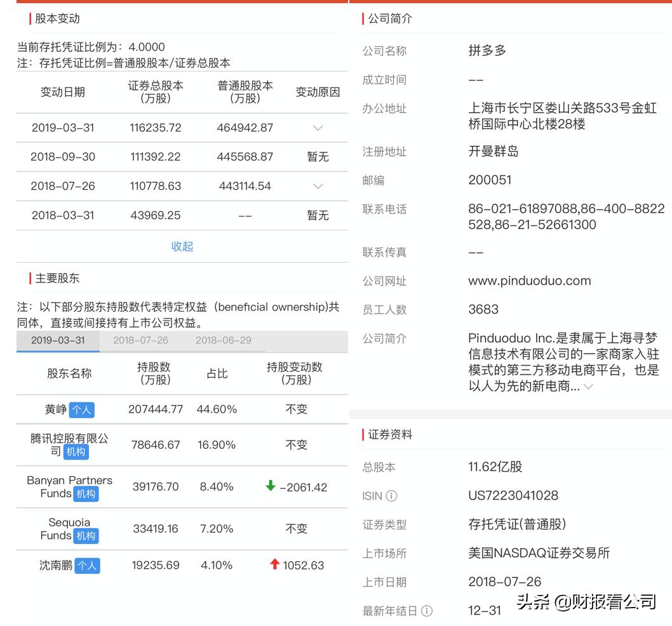Click shareholder Banyan Partners Funds
The image size is (672, 626).
click(x=69, y=486)
